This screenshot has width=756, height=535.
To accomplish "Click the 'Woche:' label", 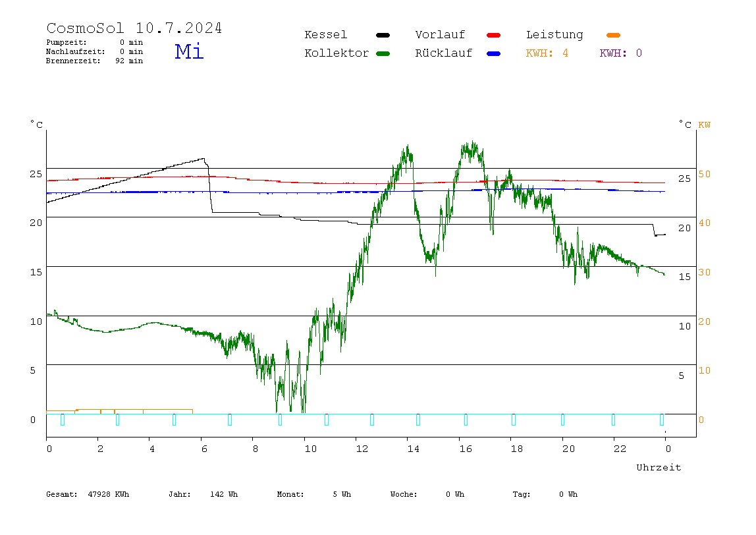I will [x=404, y=494].
